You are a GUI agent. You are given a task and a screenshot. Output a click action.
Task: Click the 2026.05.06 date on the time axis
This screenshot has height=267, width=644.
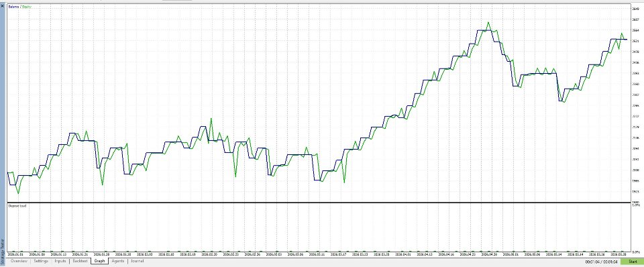click(x=532, y=255)
